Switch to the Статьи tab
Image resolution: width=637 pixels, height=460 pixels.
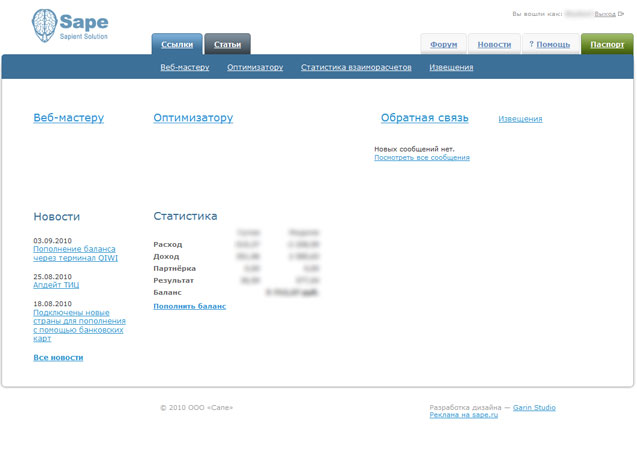click(228, 44)
